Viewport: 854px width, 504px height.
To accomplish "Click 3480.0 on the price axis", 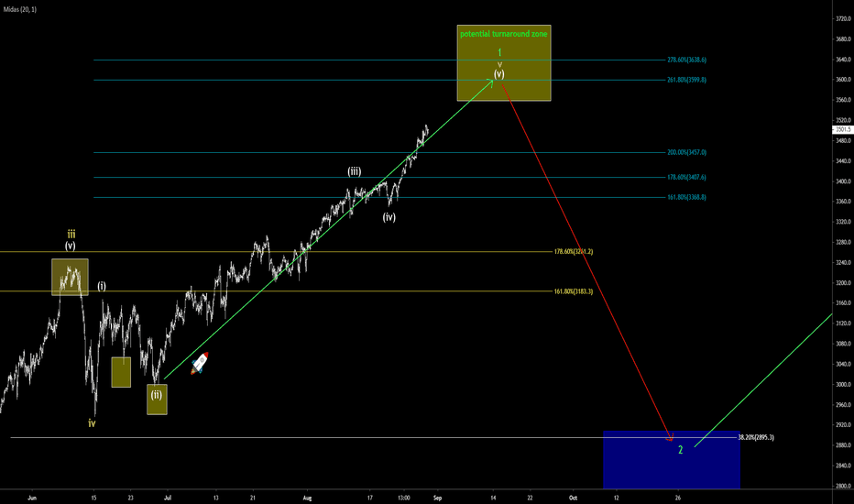I will [x=843, y=140].
